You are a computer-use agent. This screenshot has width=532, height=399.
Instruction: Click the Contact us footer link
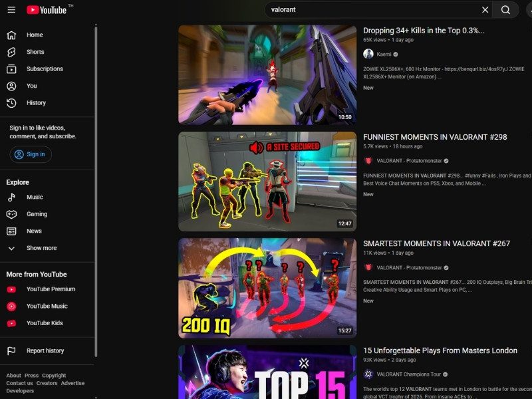(19, 383)
